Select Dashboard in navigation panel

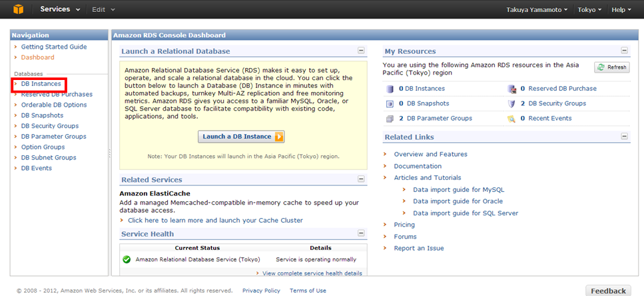[x=37, y=57]
